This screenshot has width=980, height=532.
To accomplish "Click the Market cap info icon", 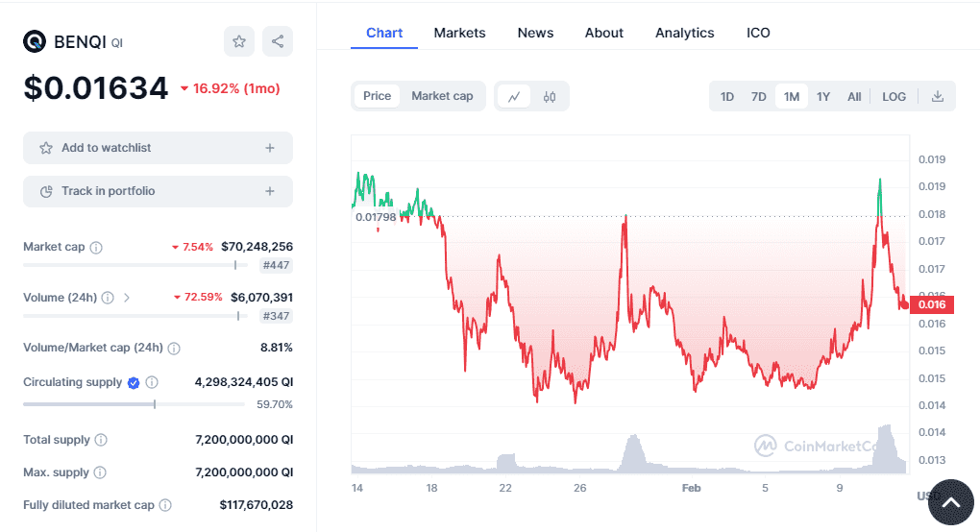I will [x=96, y=247].
